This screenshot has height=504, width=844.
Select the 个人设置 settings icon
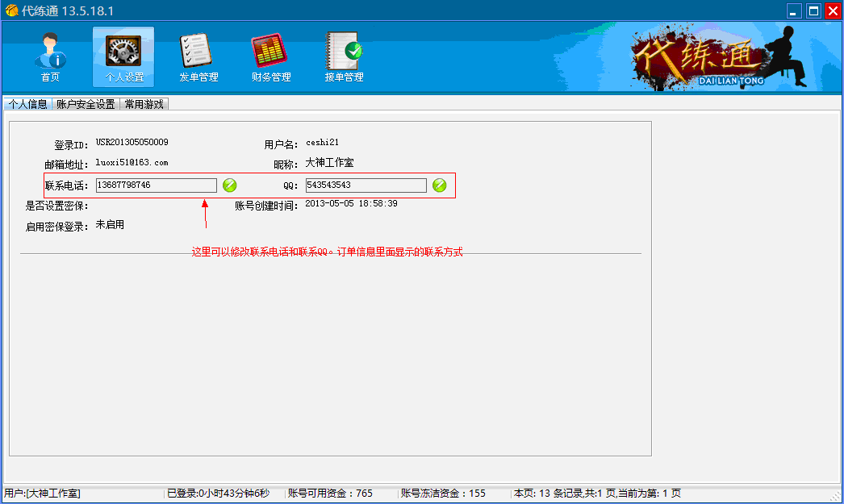[x=123, y=56]
